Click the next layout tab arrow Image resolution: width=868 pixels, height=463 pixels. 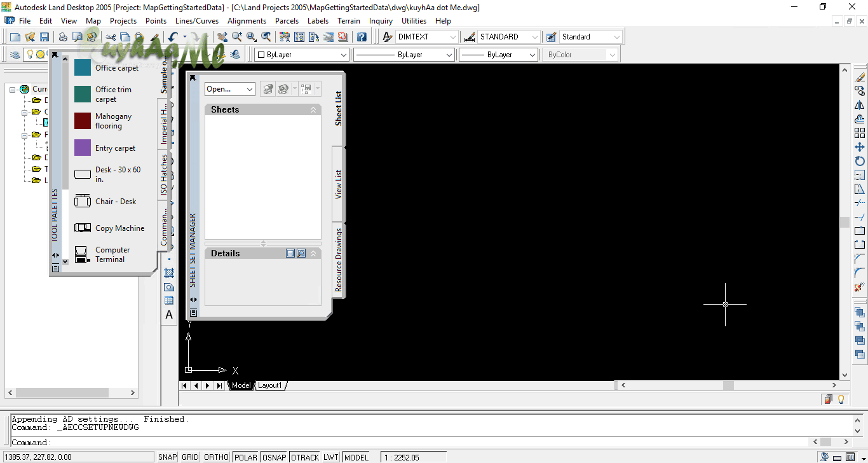pos(208,385)
